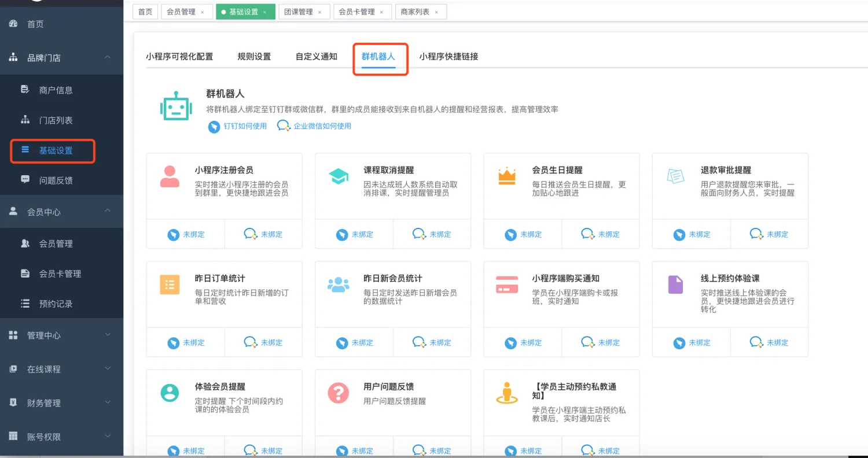Screen dimensions: 868x458
Task: Click the crown icon for 会员生日提醒
Action: pyautogui.click(x=507, y=176)
